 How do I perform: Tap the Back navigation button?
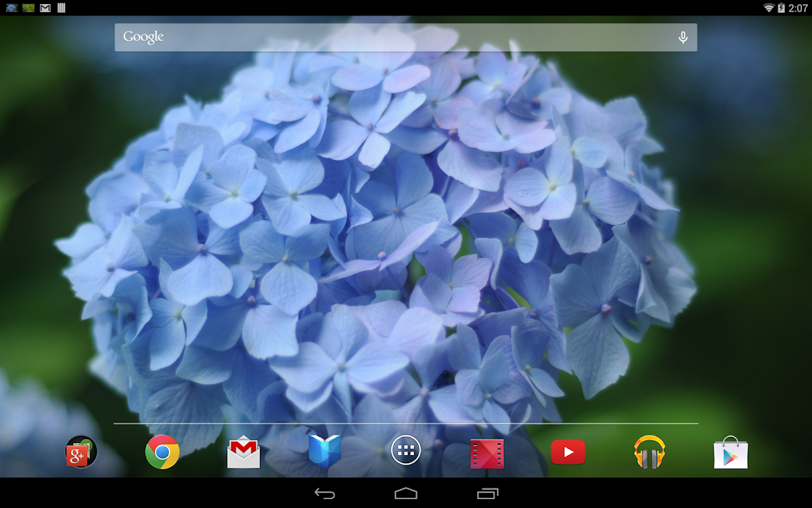pos(325,494)
